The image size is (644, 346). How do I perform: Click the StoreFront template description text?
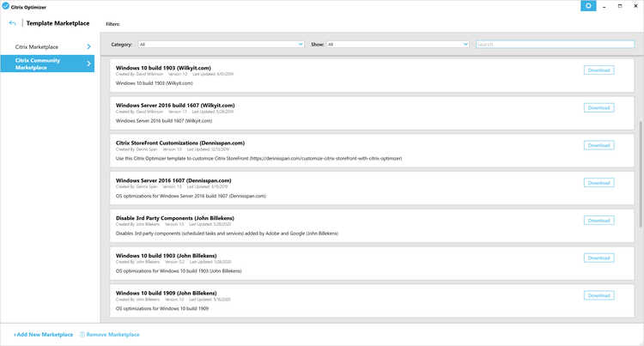point(258,159)
